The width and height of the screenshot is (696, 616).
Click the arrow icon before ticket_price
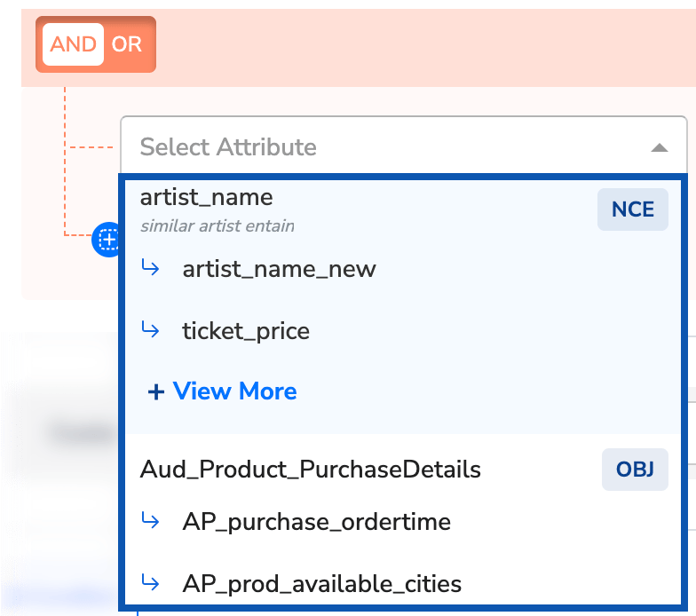tap(150, 330)
